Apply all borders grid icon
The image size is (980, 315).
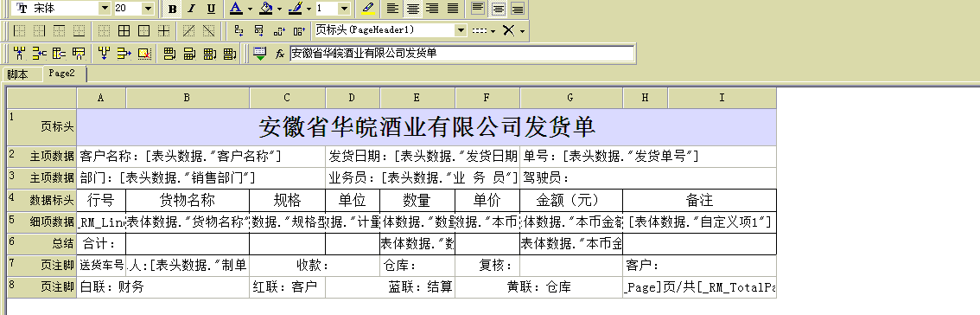[x=124, y=30]
